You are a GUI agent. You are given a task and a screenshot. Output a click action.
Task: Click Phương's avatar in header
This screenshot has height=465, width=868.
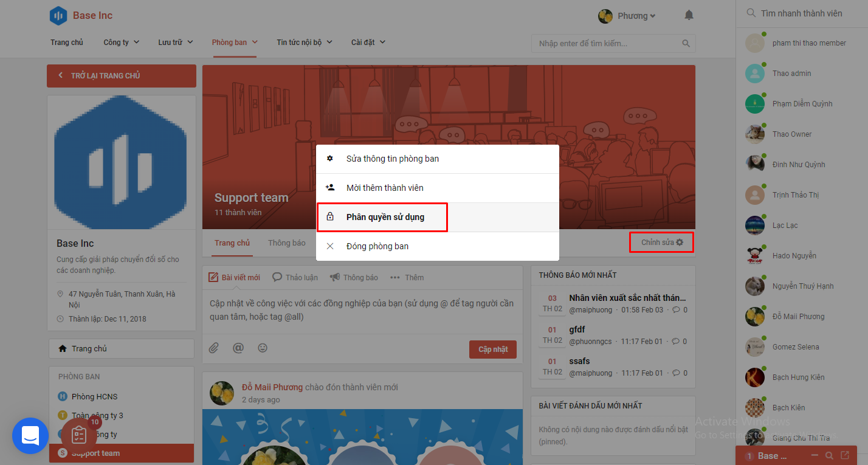coord(605,16)
